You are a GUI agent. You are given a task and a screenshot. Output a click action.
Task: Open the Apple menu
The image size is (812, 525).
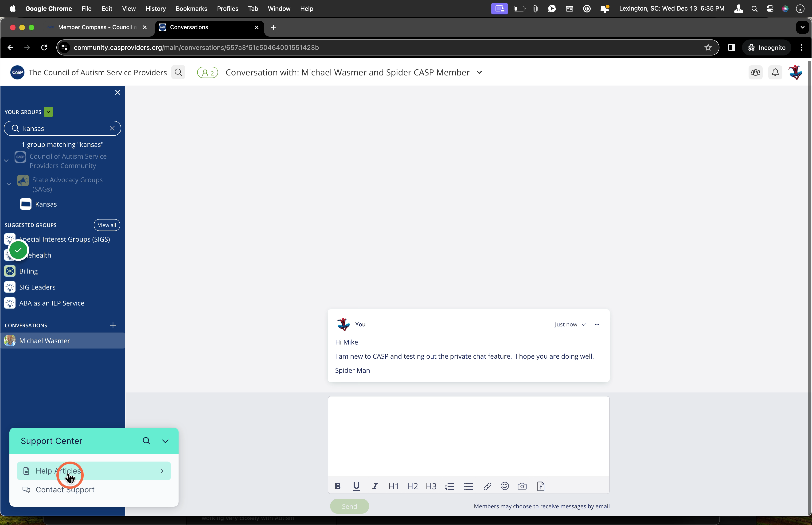(x=13, y=8)
